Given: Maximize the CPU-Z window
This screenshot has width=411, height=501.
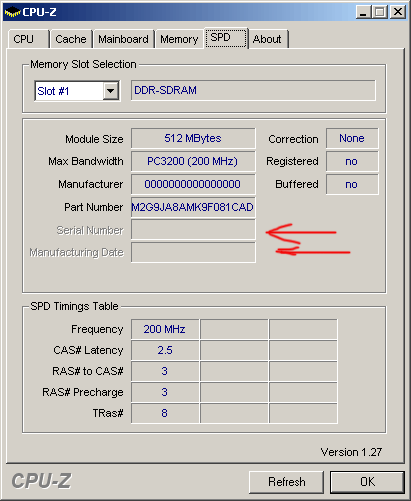Looking at the screenshot, I should (x=380, y=12).
